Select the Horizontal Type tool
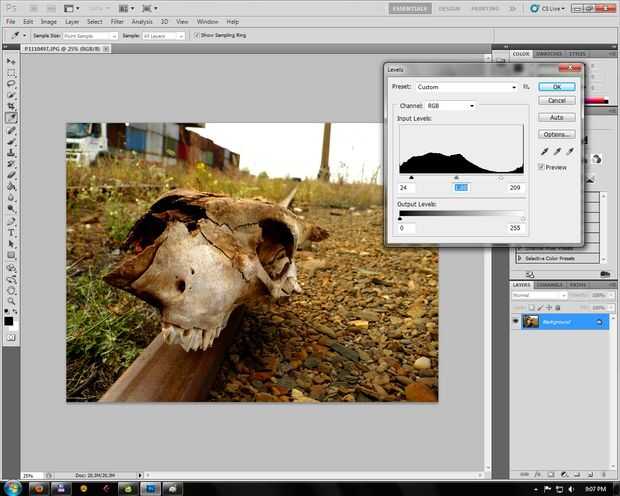The height and width of the screenshot is (496, 620). (11, 231)
